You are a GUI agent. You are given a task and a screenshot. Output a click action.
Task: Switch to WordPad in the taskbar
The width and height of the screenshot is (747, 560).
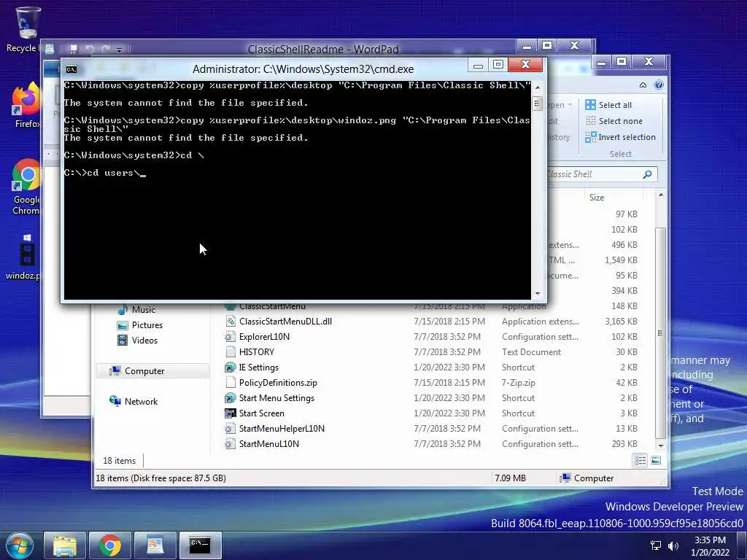tap(155, 545)
